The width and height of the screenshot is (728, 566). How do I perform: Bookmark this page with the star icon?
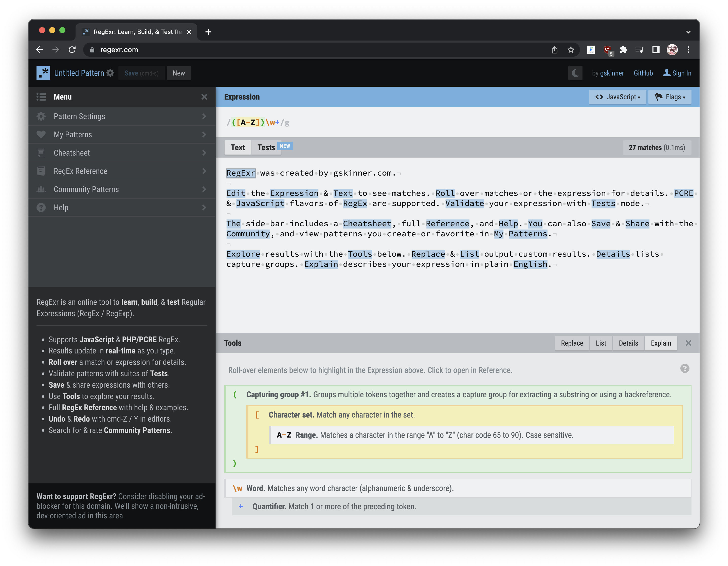571,50
